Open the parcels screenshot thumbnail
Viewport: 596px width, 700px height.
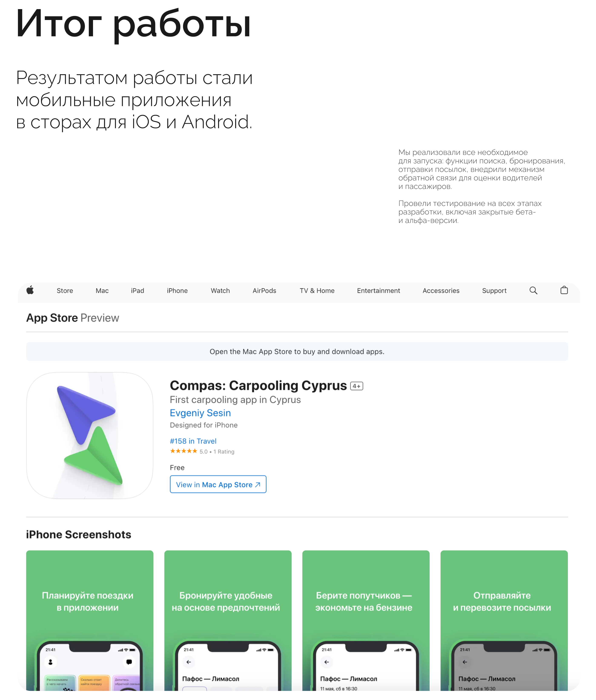(504, 620)
